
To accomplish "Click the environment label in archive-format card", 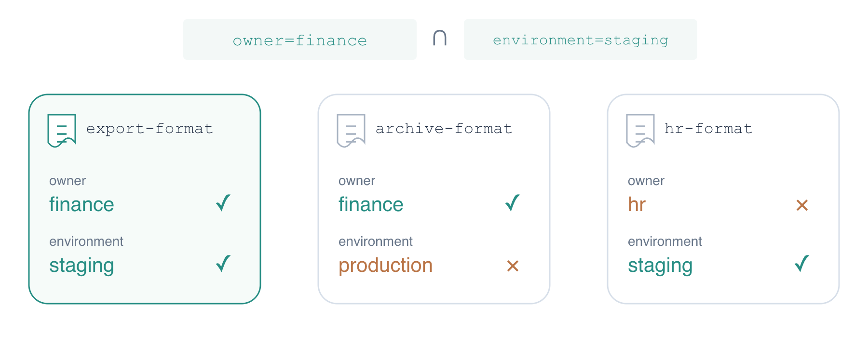I will coord(376,241).
